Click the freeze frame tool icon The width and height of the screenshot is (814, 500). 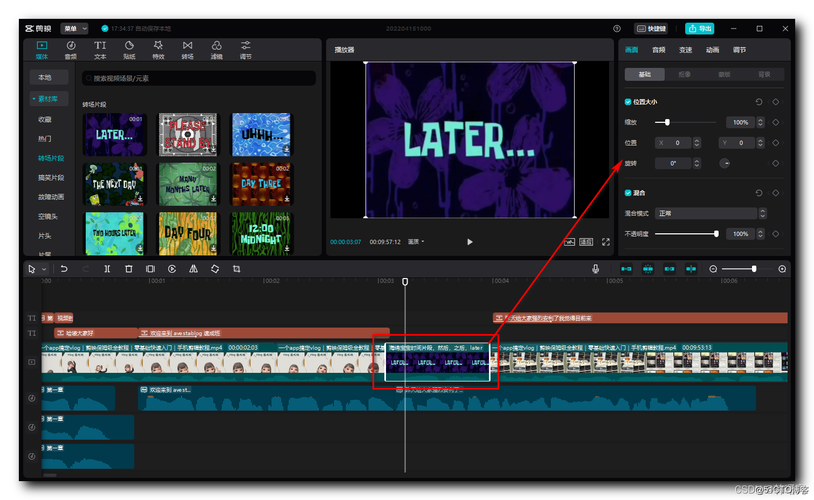click(x=151, y=269)
